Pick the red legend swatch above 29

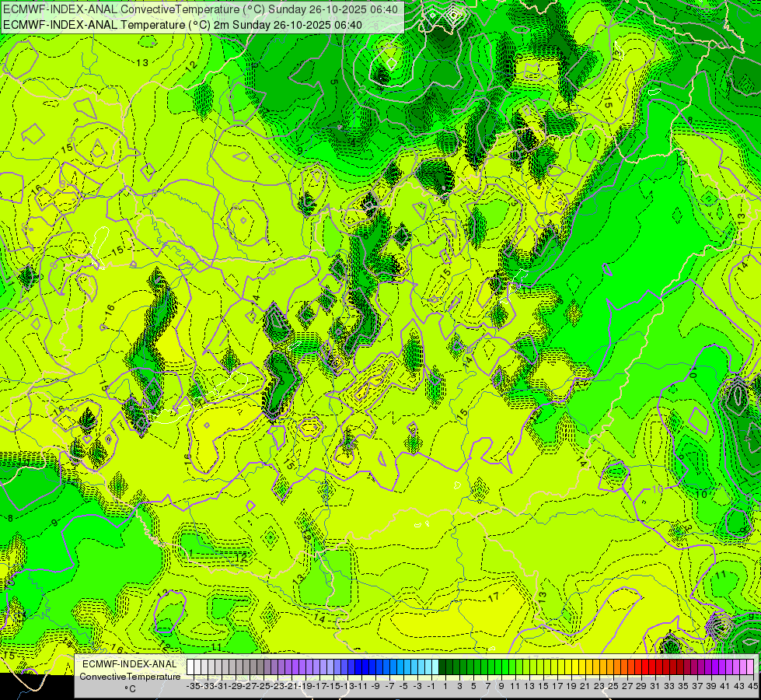[x=637, y=667]
